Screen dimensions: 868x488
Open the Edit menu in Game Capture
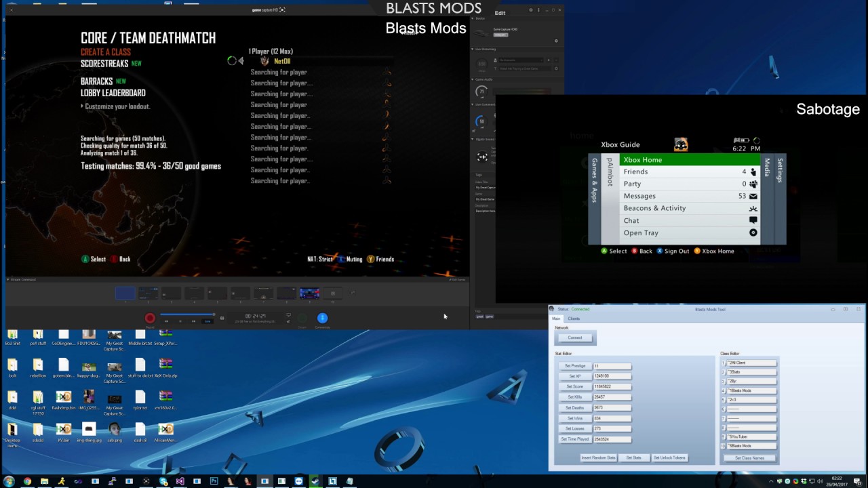click(x=500, y=13)
